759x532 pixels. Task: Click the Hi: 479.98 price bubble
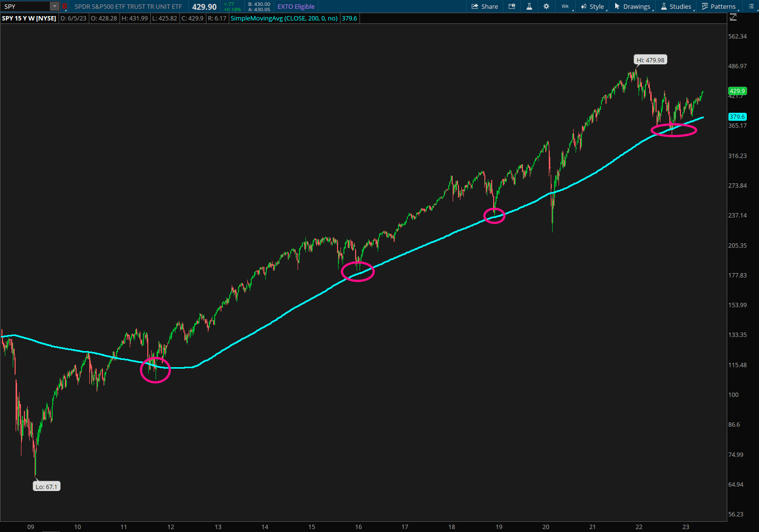tap(650, 60)
